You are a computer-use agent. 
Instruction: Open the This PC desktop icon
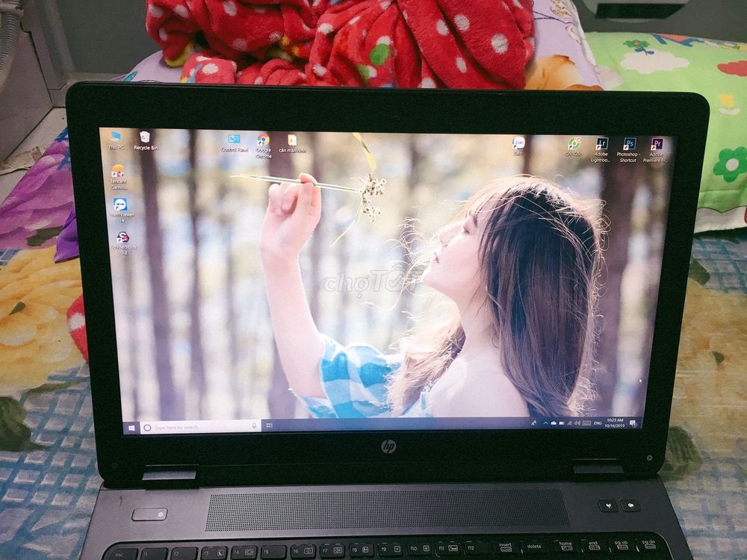[x=116, y=140]
